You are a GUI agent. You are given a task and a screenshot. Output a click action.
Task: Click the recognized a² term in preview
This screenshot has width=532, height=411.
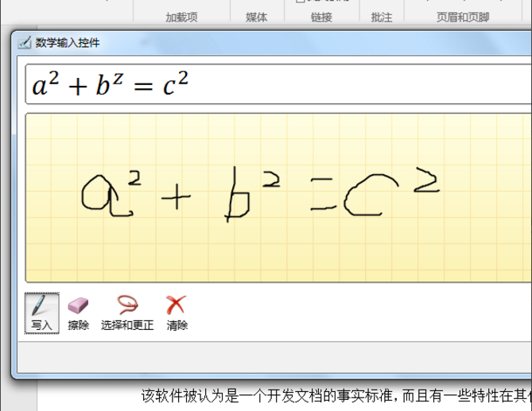click(x=46, y=83)
